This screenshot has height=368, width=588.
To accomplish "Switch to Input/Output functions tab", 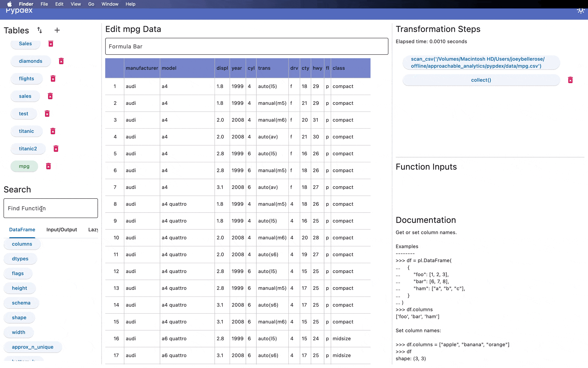I will click(x=61, y=230).
